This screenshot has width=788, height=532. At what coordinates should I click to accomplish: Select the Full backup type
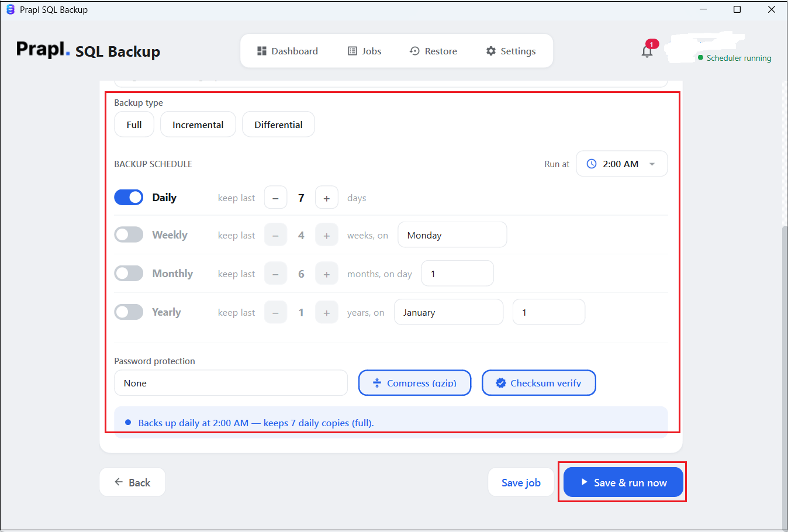coord(134,125)
